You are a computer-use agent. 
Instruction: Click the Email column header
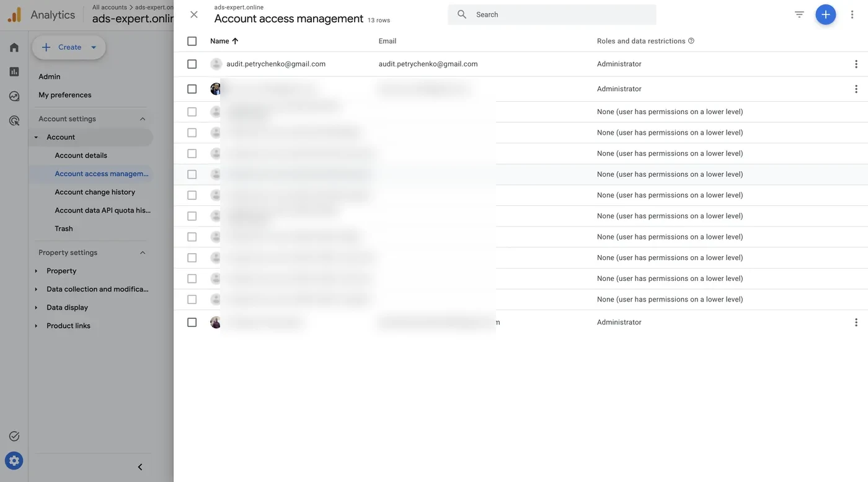(387, 41)
